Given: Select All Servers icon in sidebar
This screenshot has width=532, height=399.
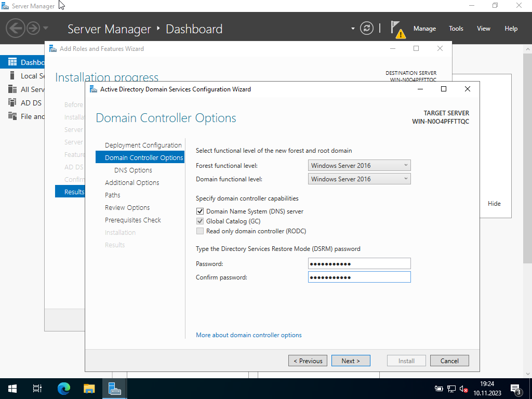Looking at the screenshot, I should point(12,89).
